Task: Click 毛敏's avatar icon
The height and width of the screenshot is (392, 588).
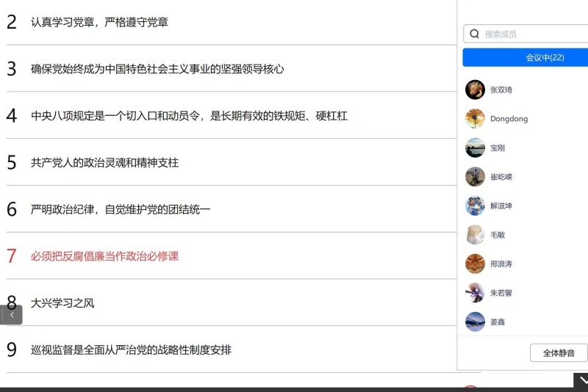Action: coord(475,235)
